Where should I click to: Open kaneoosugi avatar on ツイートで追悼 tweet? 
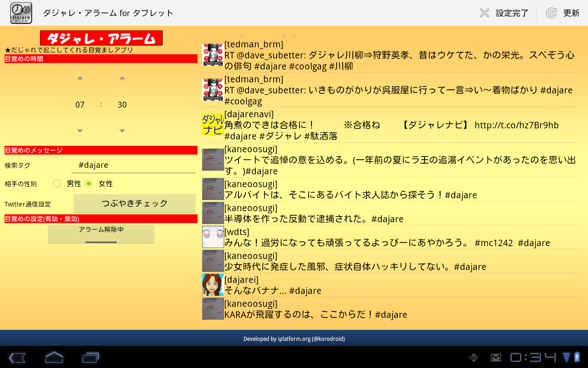[x=213, y=160]
